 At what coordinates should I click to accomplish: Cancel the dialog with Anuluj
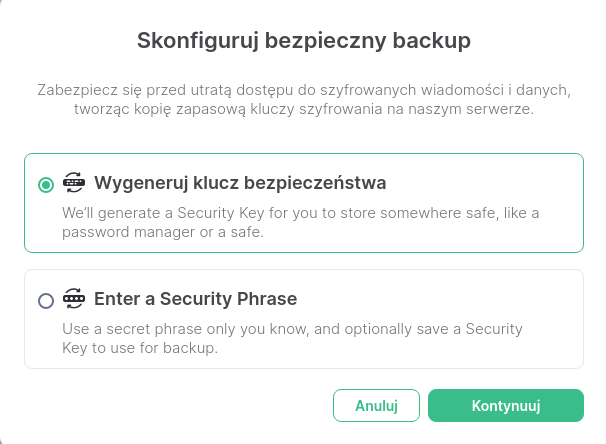tap(376, 405)
